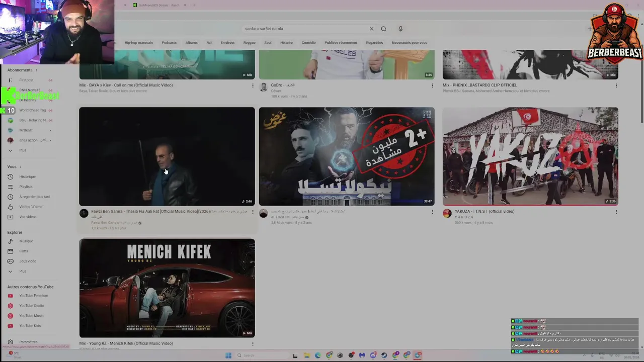Screen dimensions: 644x362
Task: Filter results by Reggae chip
Action: (250, 43)
